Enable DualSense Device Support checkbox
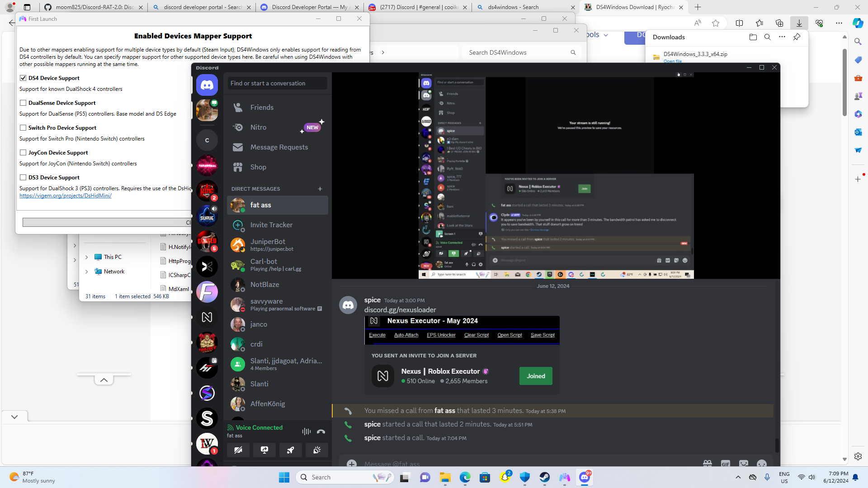868x488 pixels. [x=23, y=103]
